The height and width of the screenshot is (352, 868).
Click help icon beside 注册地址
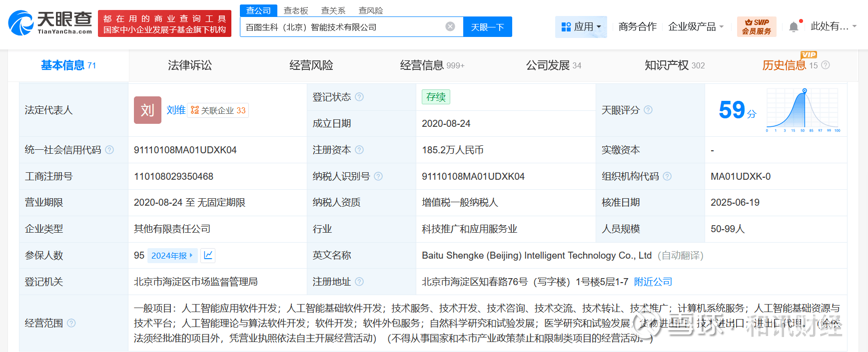[359, 282]
